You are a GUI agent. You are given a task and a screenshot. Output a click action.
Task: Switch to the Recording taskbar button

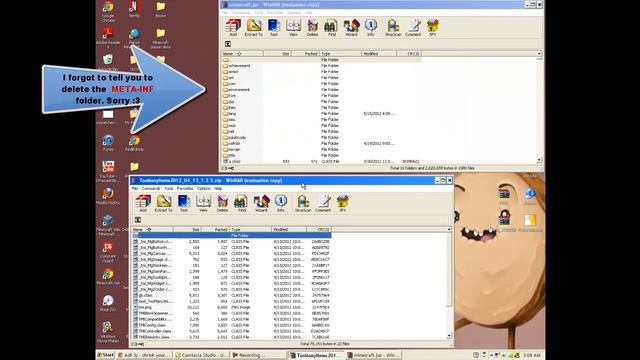pyautogui.click(x=258, y=355)
